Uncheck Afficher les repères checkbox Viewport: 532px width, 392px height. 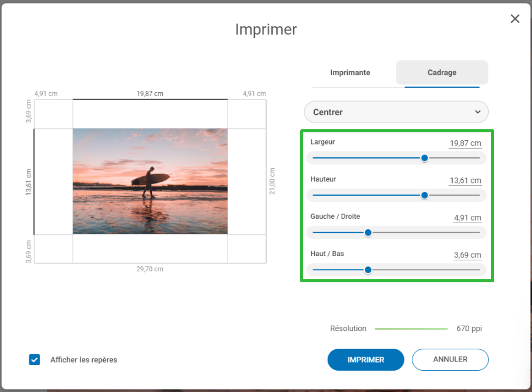click(35, 360)
